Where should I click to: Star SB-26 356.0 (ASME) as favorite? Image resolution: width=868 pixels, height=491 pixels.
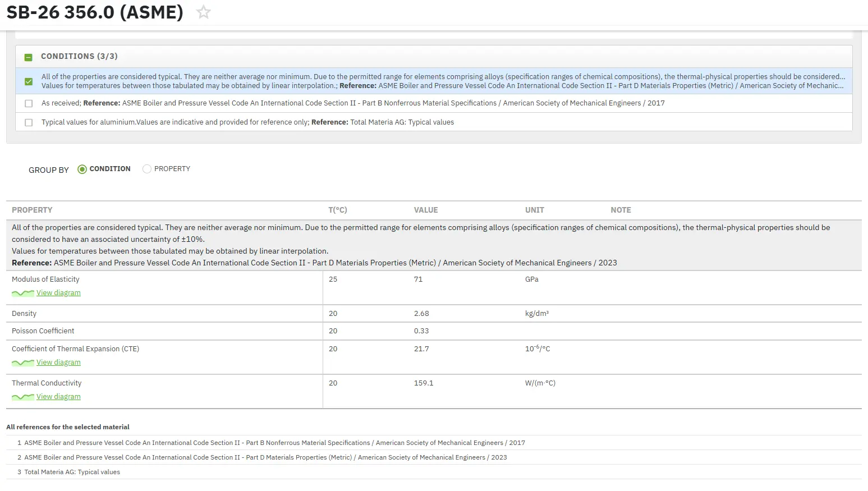(204, 12)
